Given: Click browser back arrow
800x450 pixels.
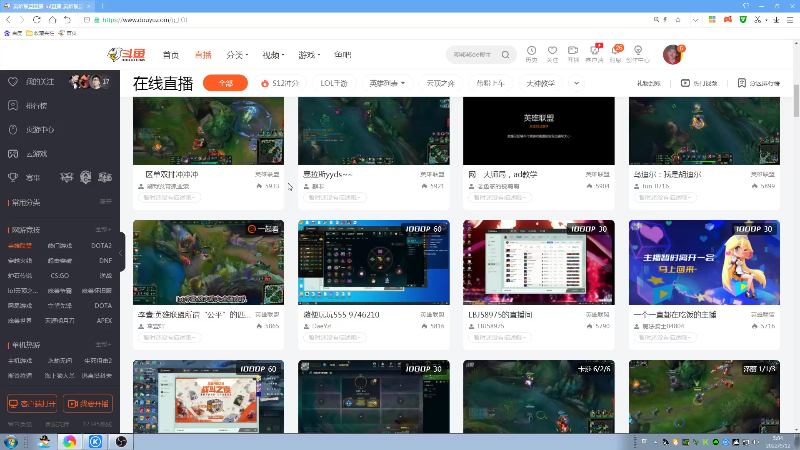Looking at the screenshot, I should click(9, 19).
